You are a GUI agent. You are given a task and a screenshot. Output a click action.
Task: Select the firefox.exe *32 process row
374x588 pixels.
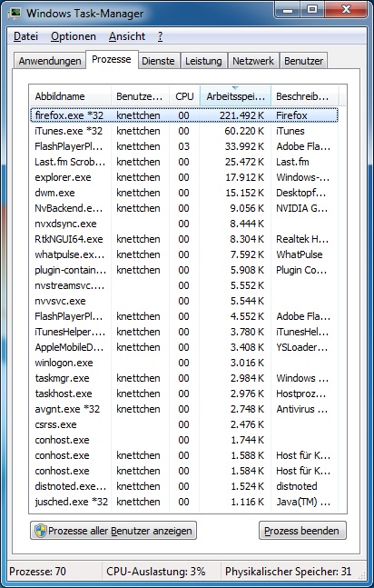coord(184,115)
